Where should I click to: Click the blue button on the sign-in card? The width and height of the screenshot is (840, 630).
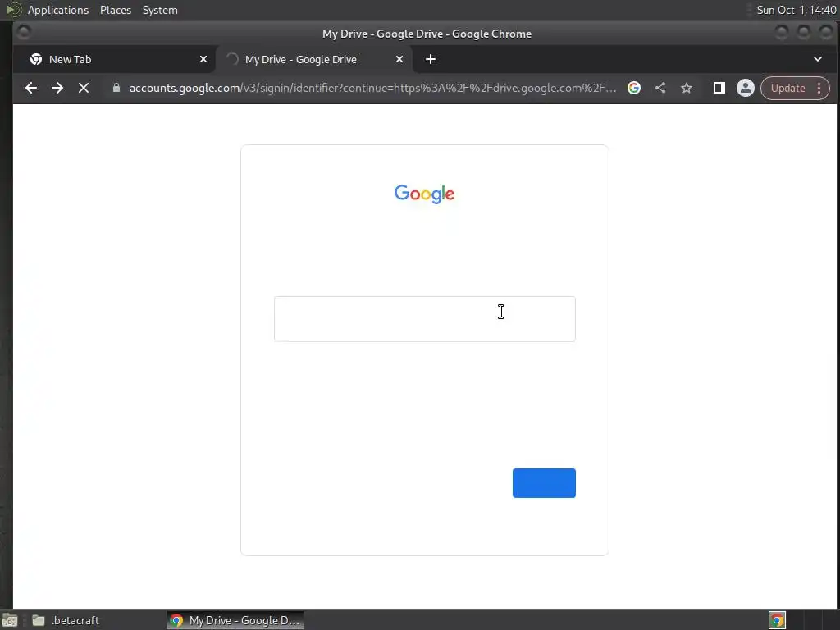[x=544, y=482]
